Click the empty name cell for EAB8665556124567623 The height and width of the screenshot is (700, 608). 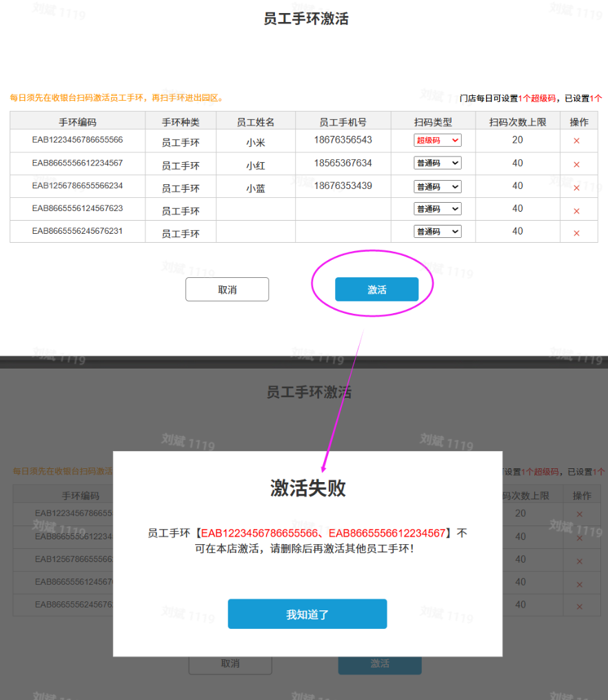click(x=255, y=209)
